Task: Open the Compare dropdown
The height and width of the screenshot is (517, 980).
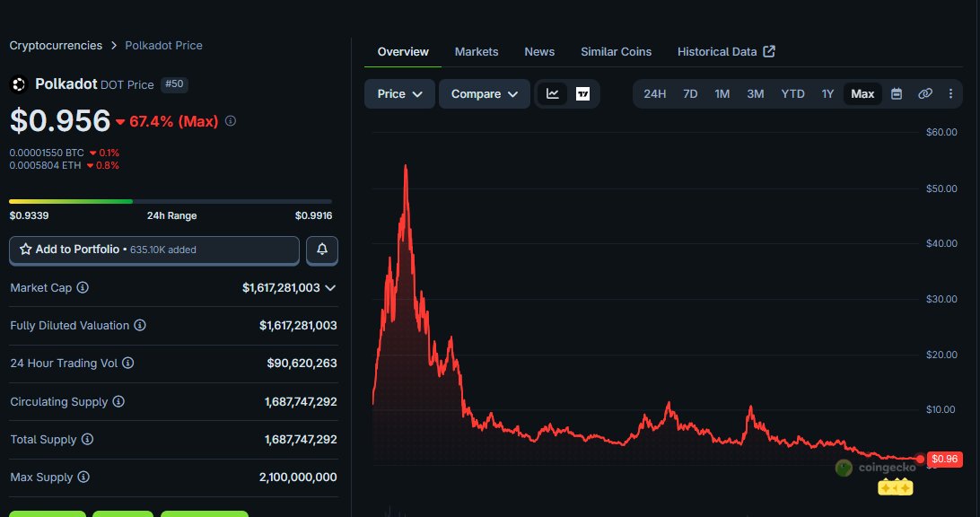Action: (x=485, y=93)
